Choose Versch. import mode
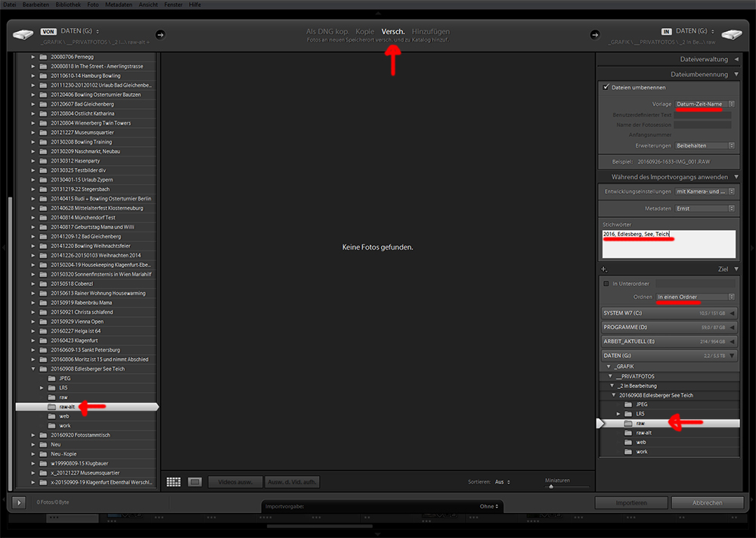 point(393,31)
